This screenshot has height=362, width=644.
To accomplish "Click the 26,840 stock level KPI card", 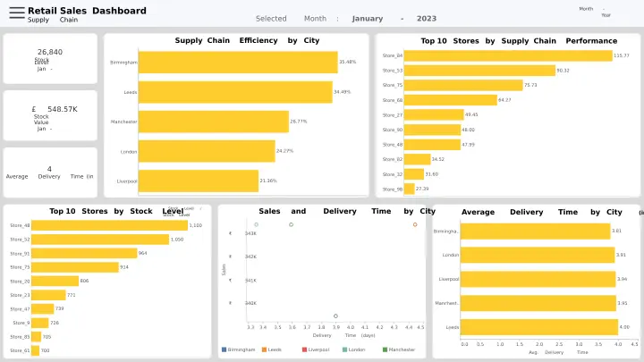I will tap(50, 59).
